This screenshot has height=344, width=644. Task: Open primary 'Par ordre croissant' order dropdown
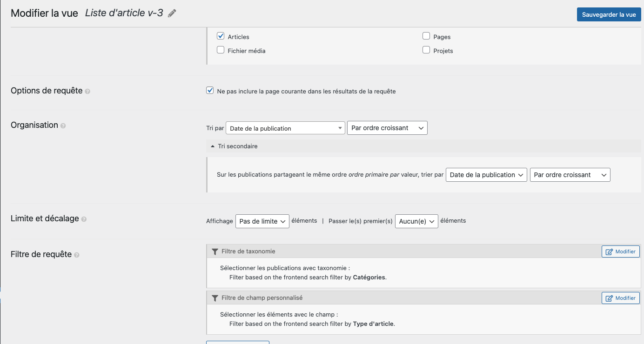tap(387, 128)
